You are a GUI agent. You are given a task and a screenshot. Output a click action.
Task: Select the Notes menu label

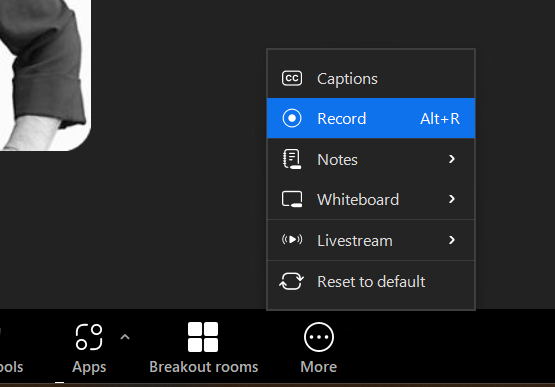(337, 160)
